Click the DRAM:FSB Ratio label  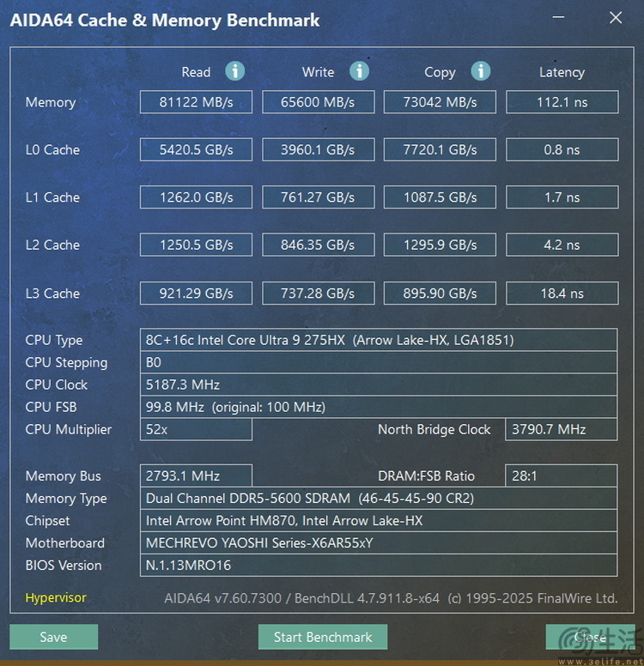[x=427, y=475]
